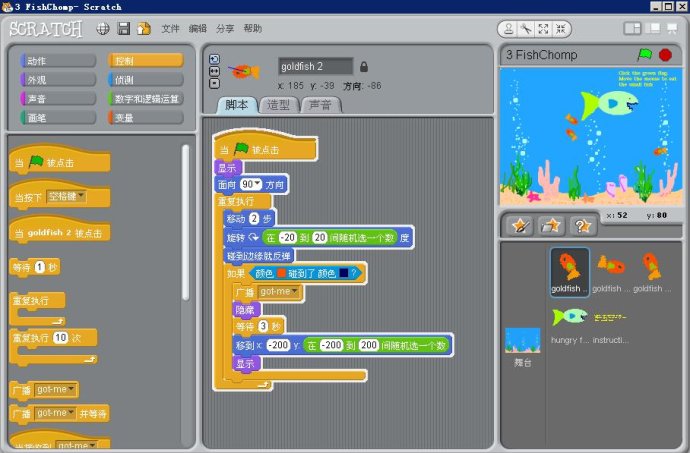Select the grow sprite tool
The width and height of the screenshot is (690, 453).
[x=543, y=29]
